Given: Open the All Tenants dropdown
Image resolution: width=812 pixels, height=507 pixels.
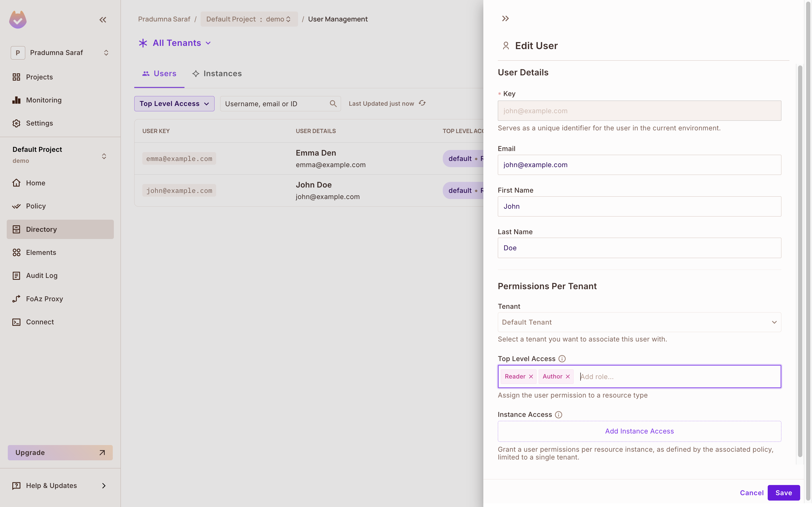Looking at the screenshot, I should tap(175, 43).
